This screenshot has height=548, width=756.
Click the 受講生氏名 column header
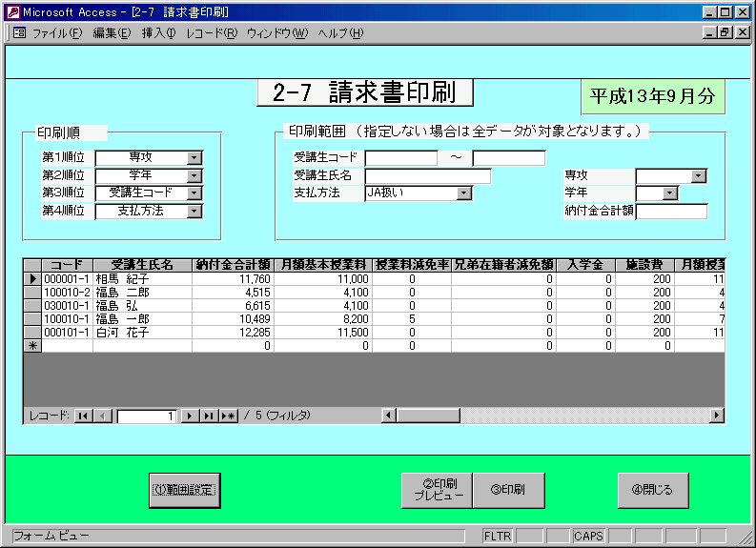click(142, 265)
